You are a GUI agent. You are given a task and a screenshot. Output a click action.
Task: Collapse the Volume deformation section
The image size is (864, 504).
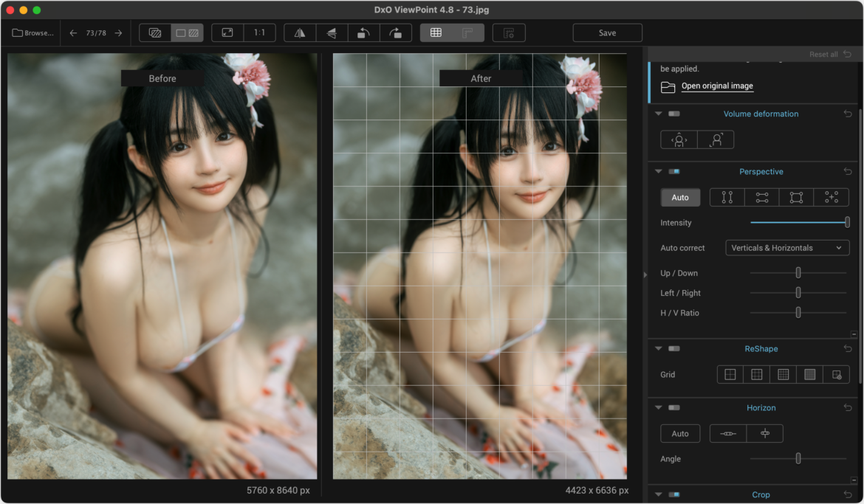(659, 114)
